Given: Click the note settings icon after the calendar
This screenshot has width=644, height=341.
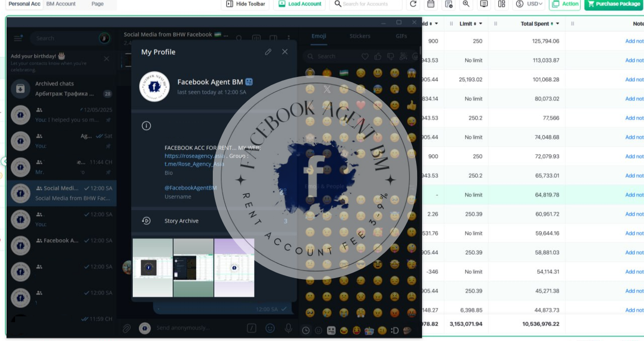Looking at the screenshot, I should click(448, 4).
